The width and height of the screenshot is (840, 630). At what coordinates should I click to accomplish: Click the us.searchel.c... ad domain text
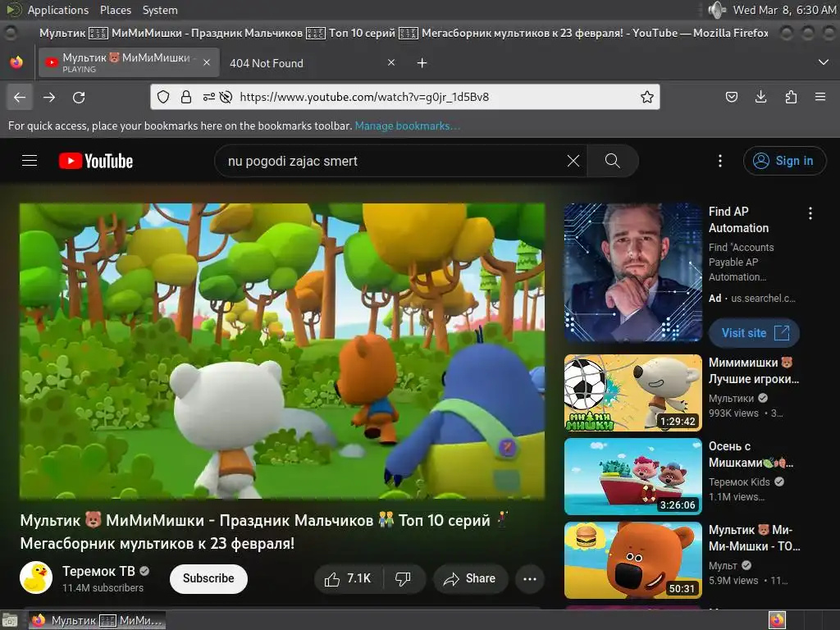click(x=764, y=299)
